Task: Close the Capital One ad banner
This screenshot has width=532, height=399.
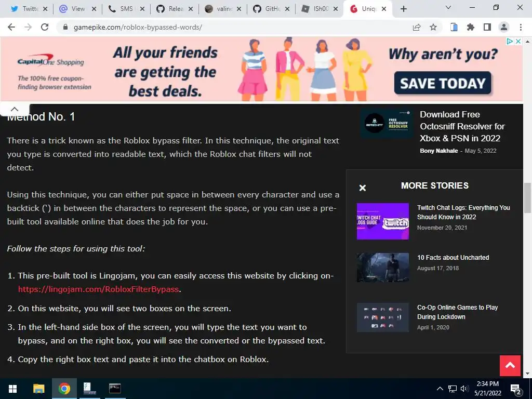Action: 518,41
